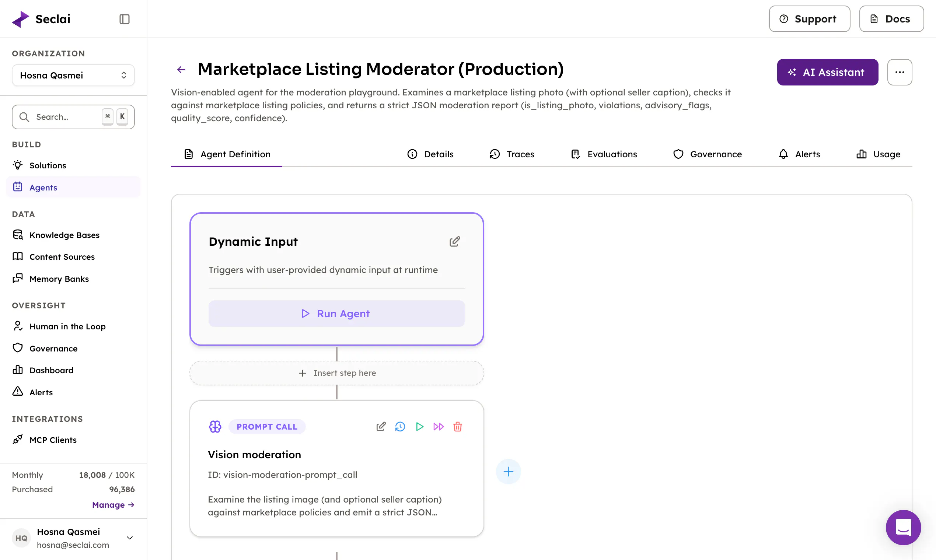Expand the user account menu chevron
Screen dimensions: 936x560
click(x=129, y=538)
